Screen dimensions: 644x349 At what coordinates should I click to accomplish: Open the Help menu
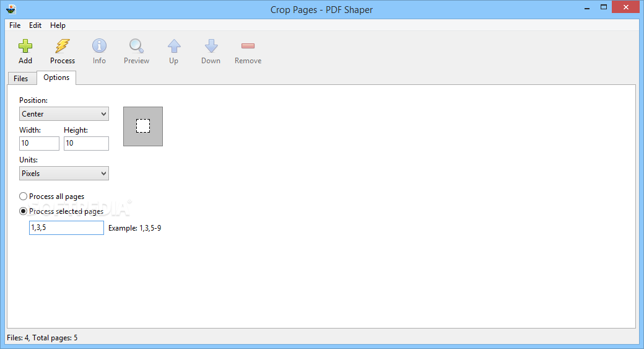click(x=58, y=25)
